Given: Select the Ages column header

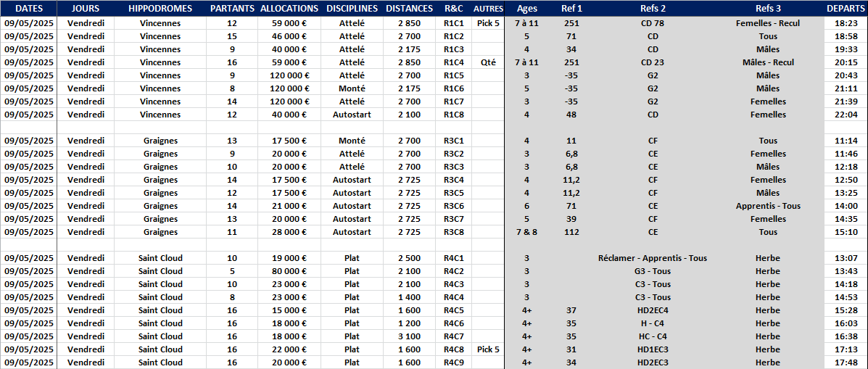Looking at the screenshot, I should pyautogui.click(x=526, y=8).
